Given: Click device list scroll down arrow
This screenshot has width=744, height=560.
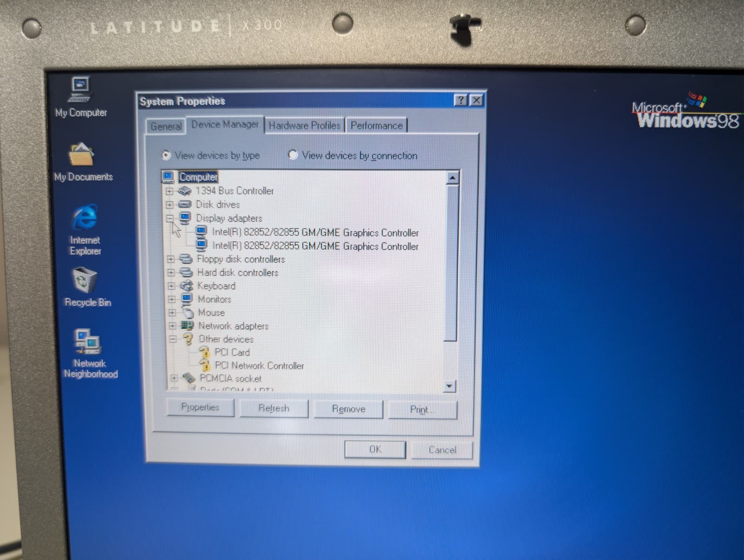Looking at the screenshot, I should [449, 386].
